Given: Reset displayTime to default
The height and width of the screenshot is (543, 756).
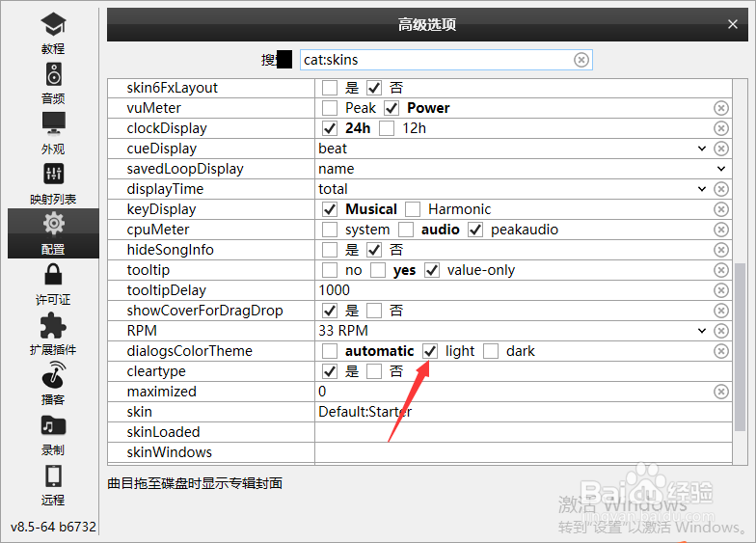Looking at the screenshot, I should coord(721,189).
